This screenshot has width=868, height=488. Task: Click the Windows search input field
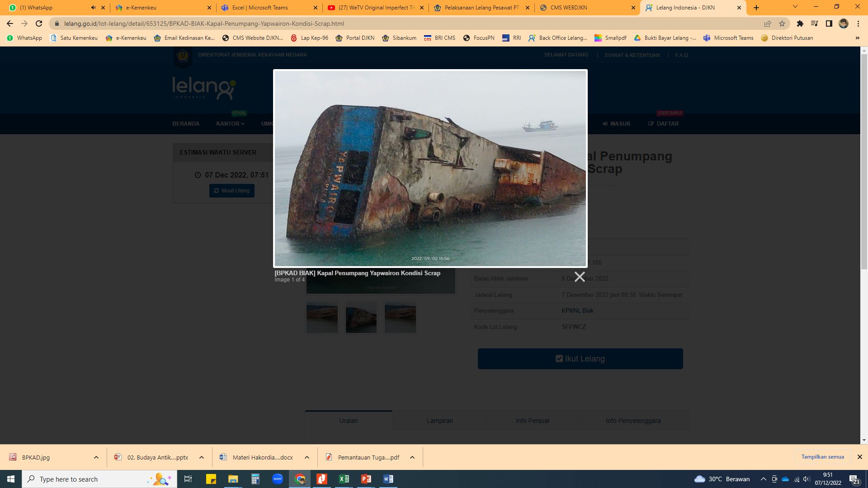[x=90, y=479]
